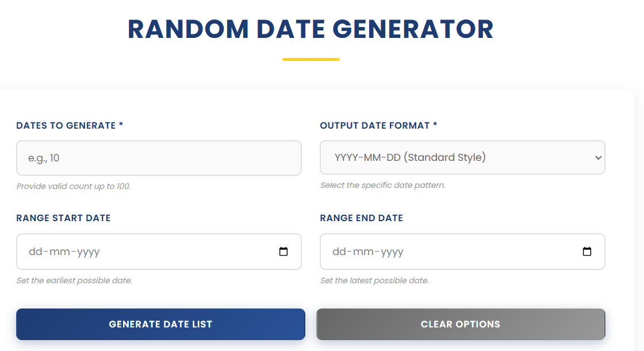
Task: Click inside the Dates to Generate field
Action: (x=159, y=158)
